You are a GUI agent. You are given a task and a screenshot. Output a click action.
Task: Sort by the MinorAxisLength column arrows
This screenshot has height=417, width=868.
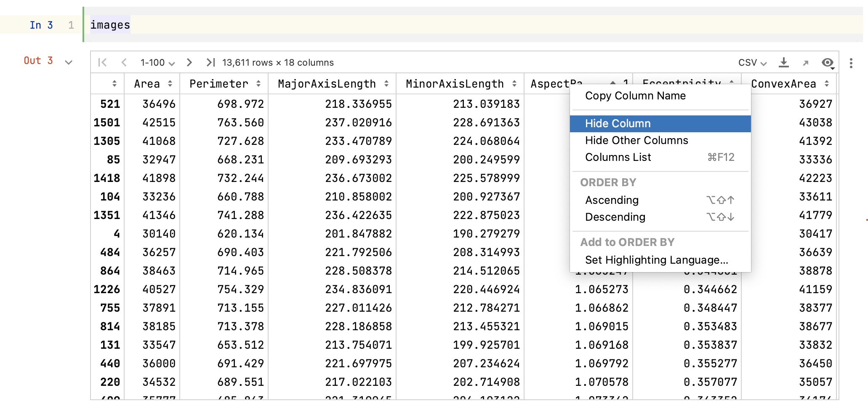point(514,83)
